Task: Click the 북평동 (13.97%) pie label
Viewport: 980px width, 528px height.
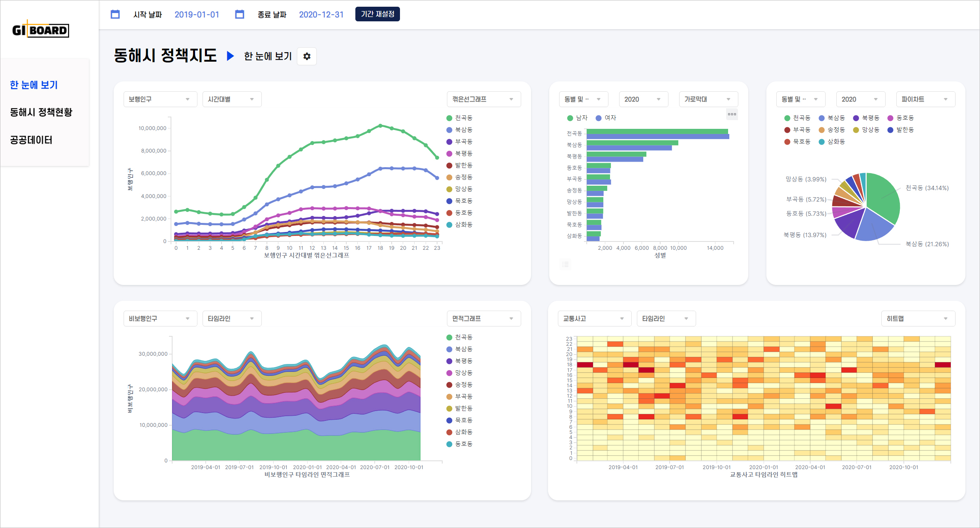Action: pos(805,235)
